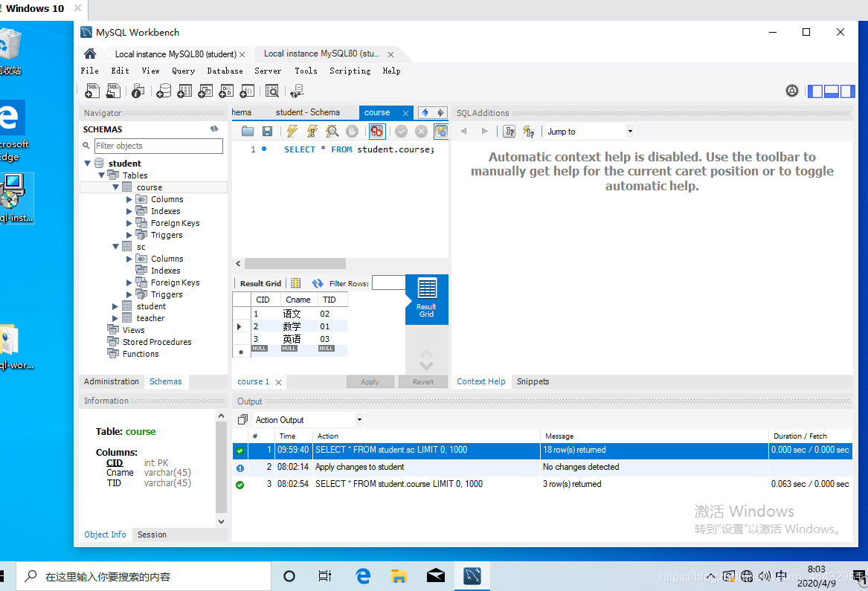This screenshot has height=591, width=868.
Task: Switch to the Administration tab
Action: [x=112, y=381]
